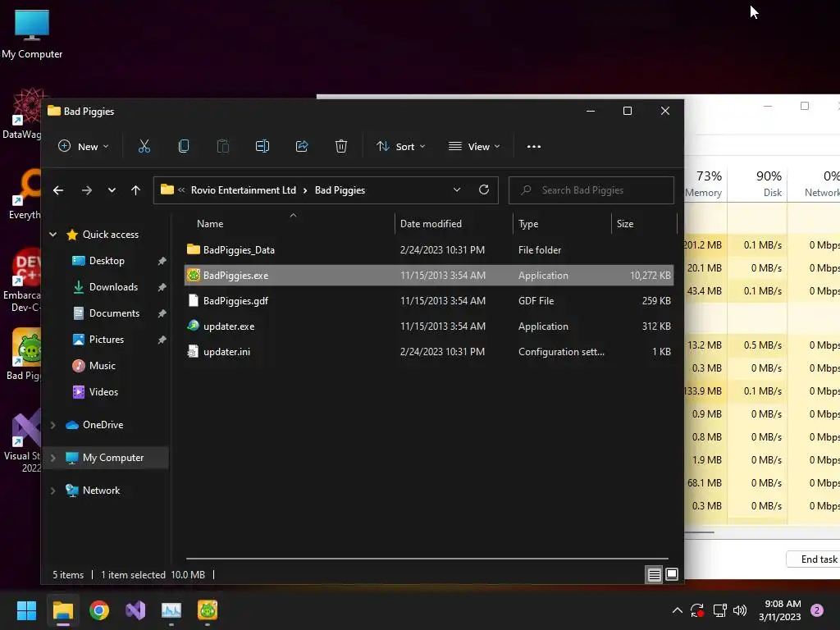Expand the My Computer tree node
This screenshot has width=840, height=630.
(53, 458)
